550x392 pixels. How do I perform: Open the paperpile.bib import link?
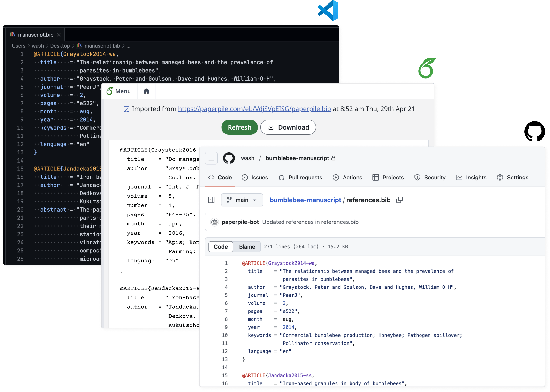[254, 109]
